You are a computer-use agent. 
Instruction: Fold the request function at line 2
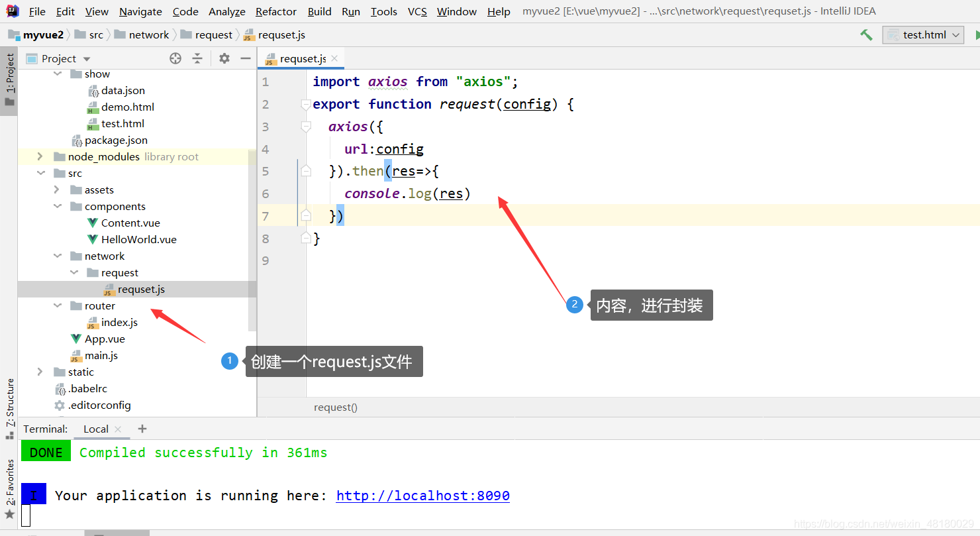pos(305,104)
